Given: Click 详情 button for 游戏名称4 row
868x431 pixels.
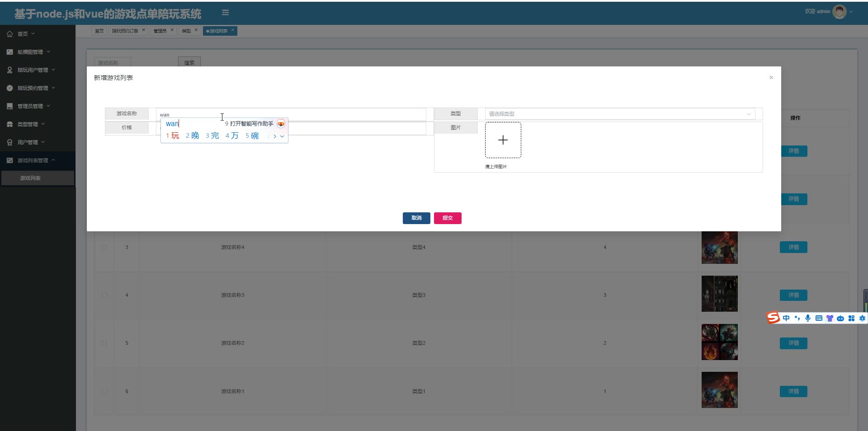Looking at the screenshot, I should pos(793,247).
